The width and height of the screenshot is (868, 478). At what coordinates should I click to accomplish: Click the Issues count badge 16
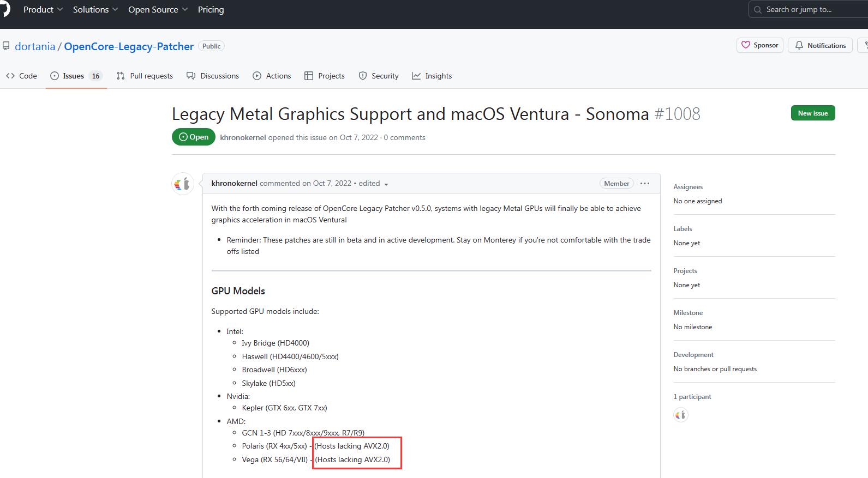pyautogui.click(x=95, y=76)
